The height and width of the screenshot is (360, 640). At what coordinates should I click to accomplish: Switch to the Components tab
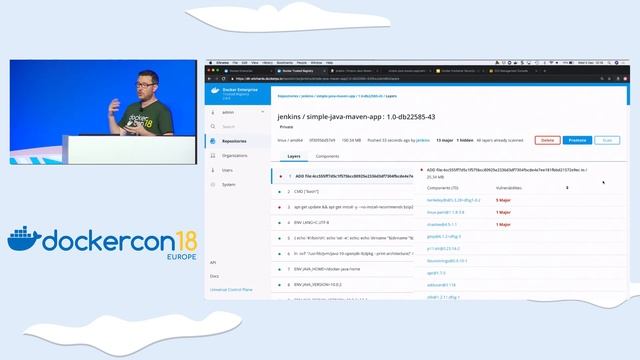click(x=327, y=156)
